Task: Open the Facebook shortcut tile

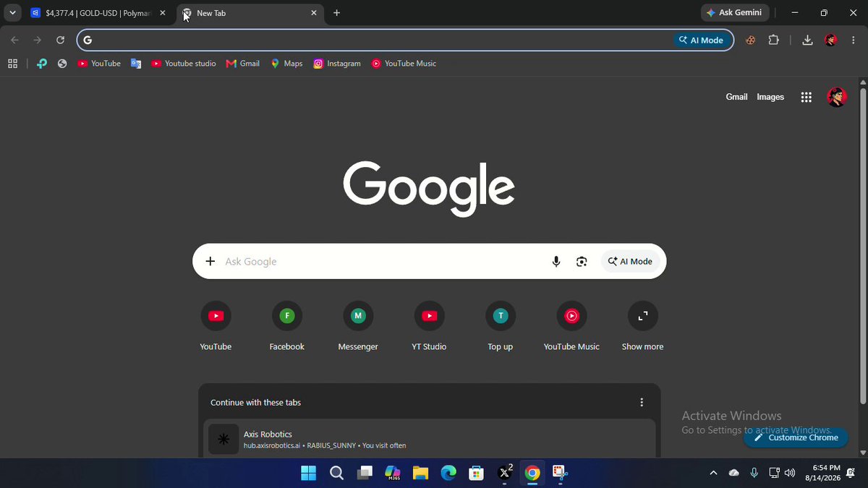Action: 287,325
